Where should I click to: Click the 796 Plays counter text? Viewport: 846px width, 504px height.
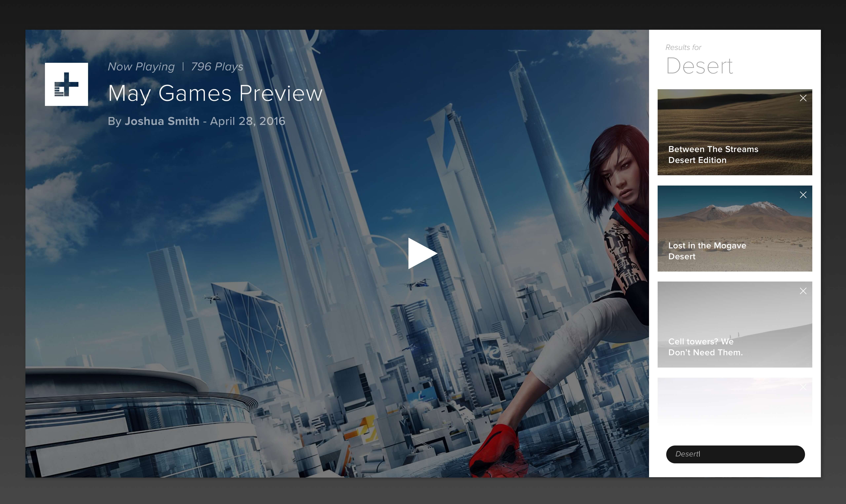click(x=217, y=67)
